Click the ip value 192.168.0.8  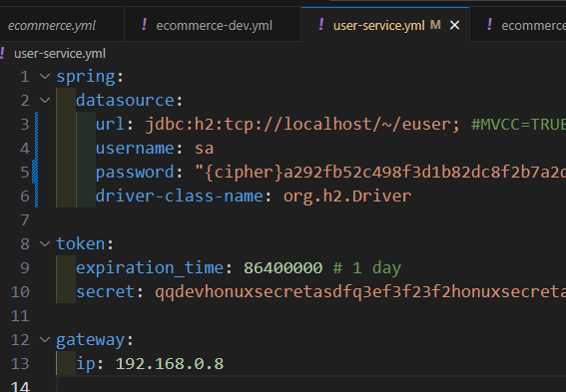170,364
